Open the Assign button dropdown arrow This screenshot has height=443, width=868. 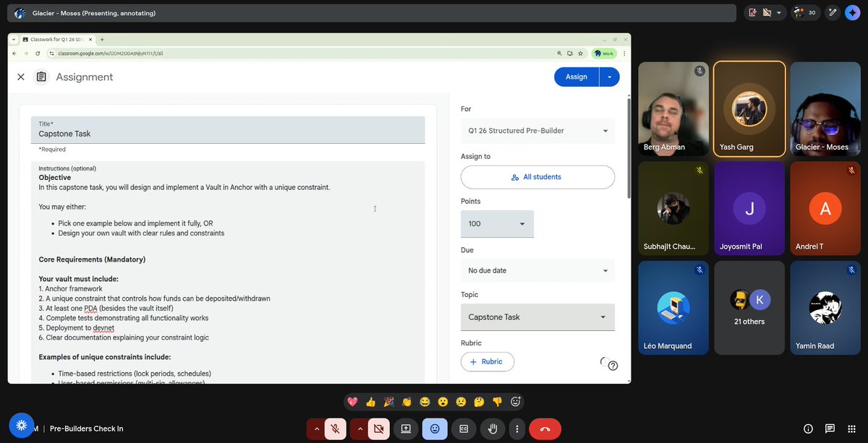pyautogui.click(x=610, y=77)
